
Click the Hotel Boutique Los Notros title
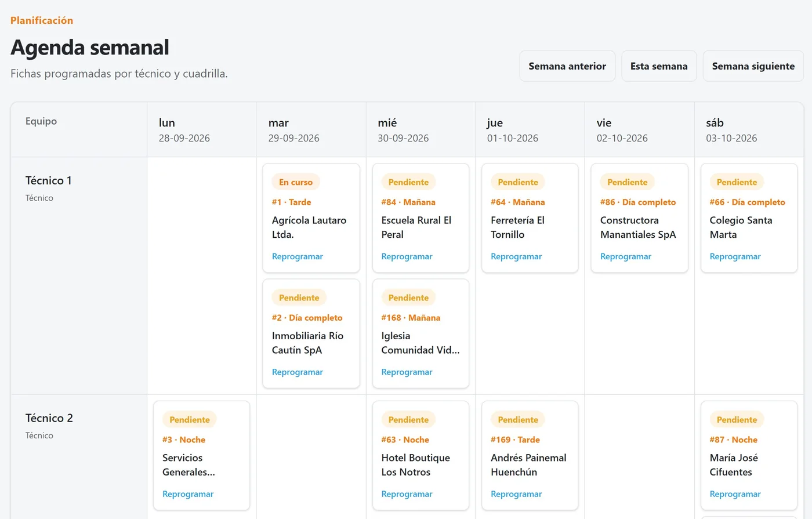point(416,465)
